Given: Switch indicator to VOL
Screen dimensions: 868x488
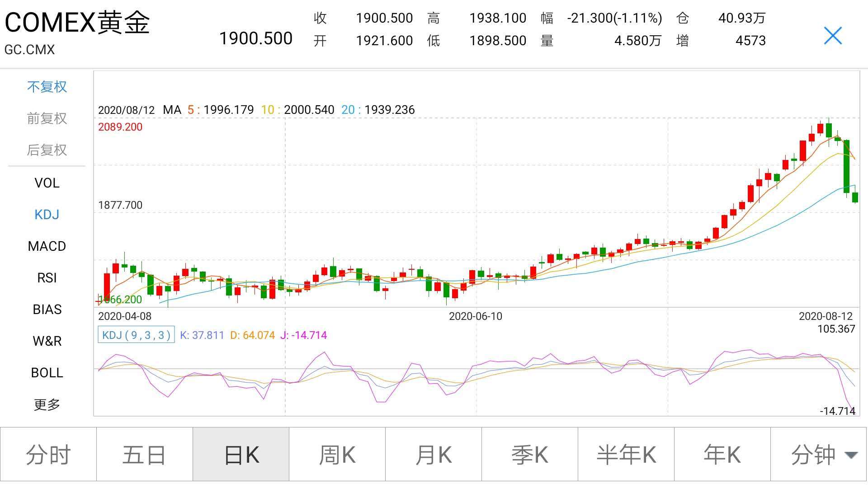Looking at the screenshot, I should [47, 183].
